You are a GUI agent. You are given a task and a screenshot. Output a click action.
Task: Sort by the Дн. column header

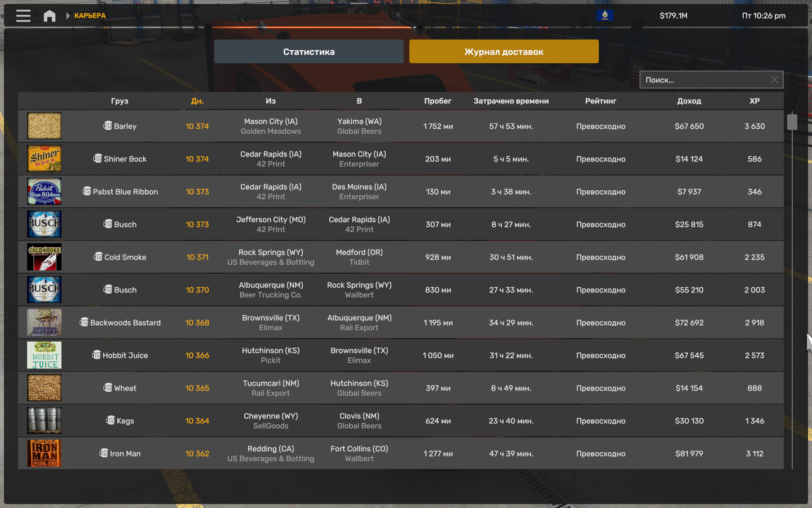(x=197, y=101)
